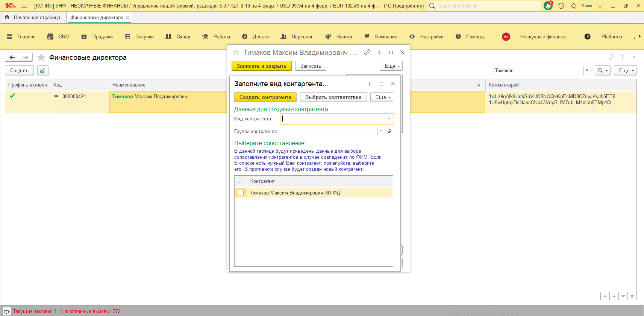Click the favorites star in title bar
Screen dimensions: 644x316
click(574, 6)
